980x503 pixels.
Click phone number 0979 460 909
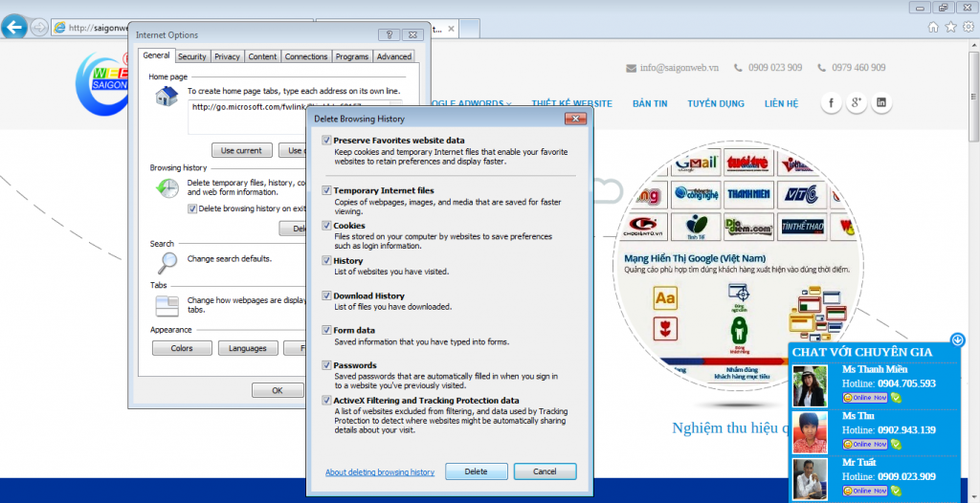pos(858,68)
